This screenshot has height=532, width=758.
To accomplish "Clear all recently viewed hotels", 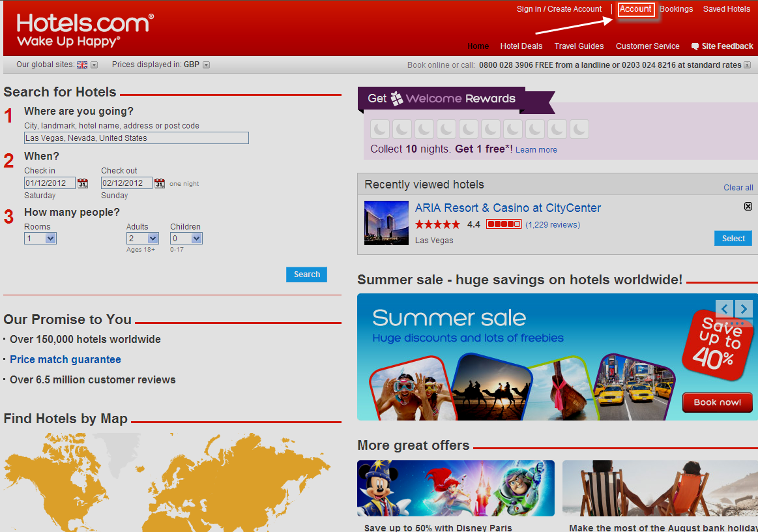I will (738, 188).
